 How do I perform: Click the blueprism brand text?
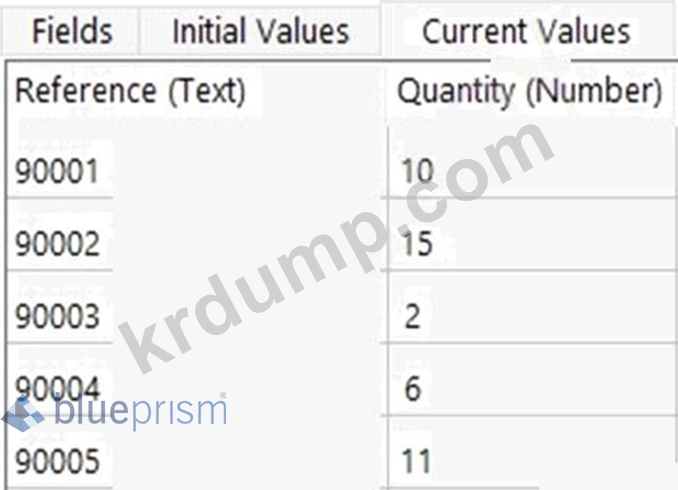(x=140, y=411)
